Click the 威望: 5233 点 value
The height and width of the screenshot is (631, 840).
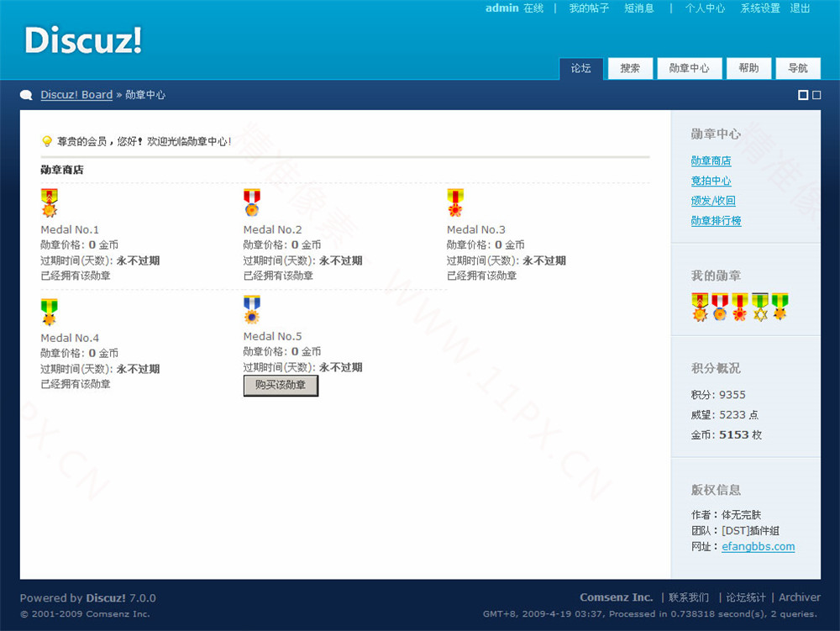pos(725,414)
